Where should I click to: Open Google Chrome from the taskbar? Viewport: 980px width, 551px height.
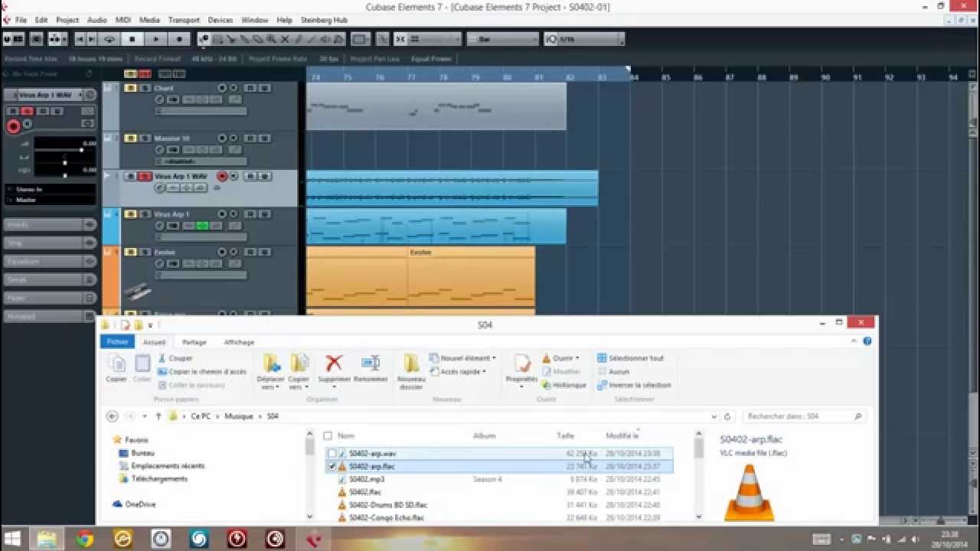click(84, 540)
